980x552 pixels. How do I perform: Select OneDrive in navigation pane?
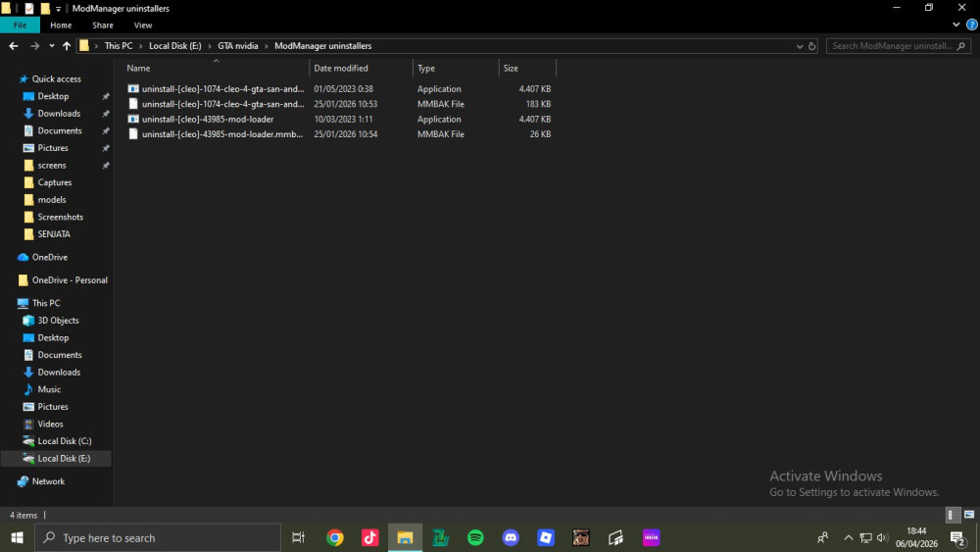(49, 257)
